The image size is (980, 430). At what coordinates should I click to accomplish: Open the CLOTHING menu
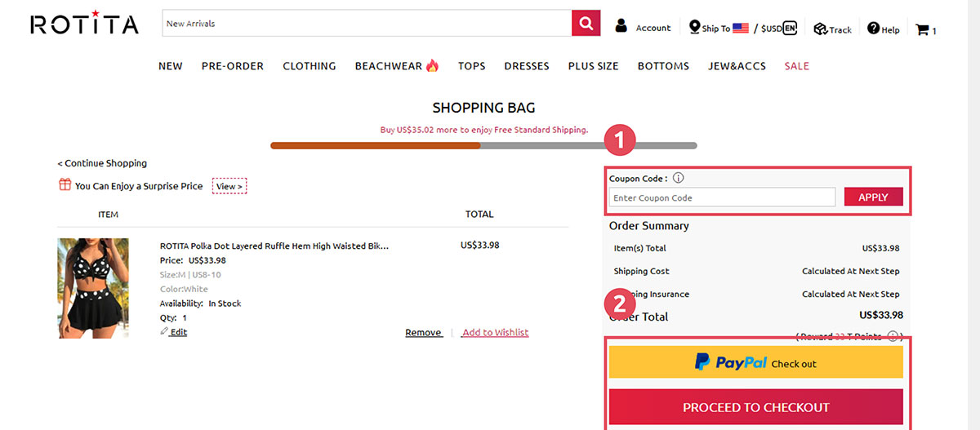tap(310, 66)
